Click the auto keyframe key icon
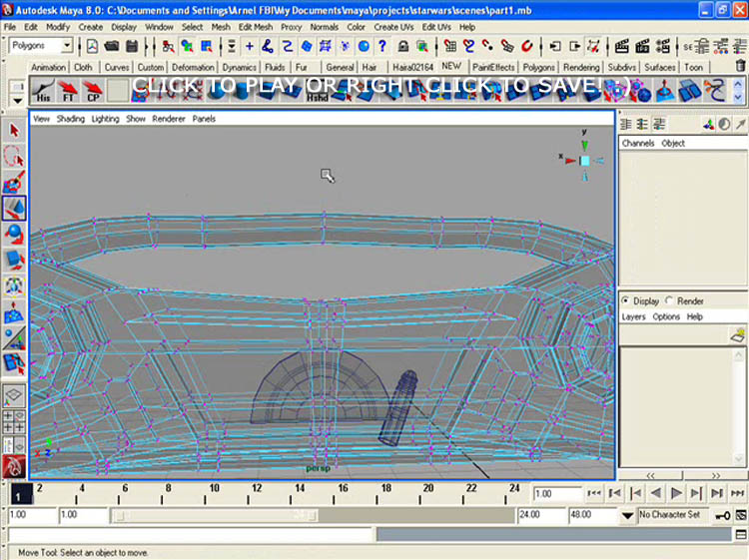749x560 pixels. coord(721,516)
